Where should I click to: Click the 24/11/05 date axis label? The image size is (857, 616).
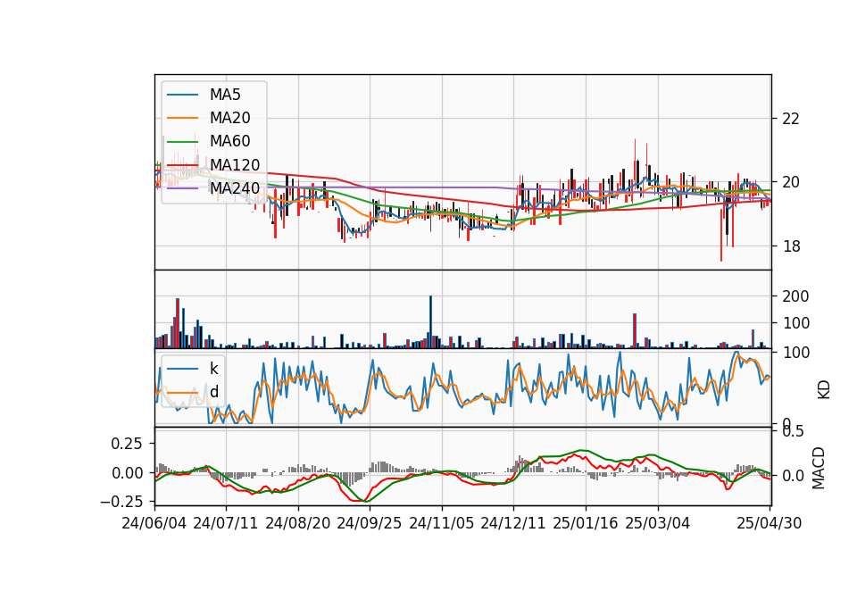tap(442, 523)
